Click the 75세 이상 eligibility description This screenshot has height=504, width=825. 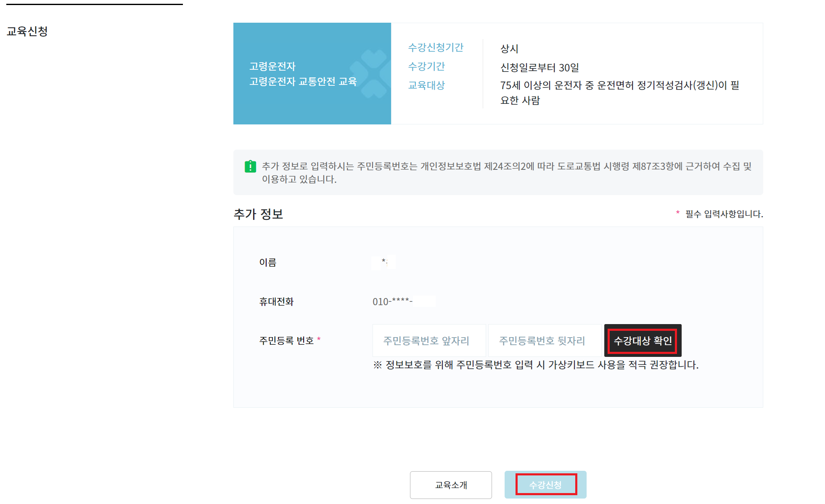tap(619, 92)
